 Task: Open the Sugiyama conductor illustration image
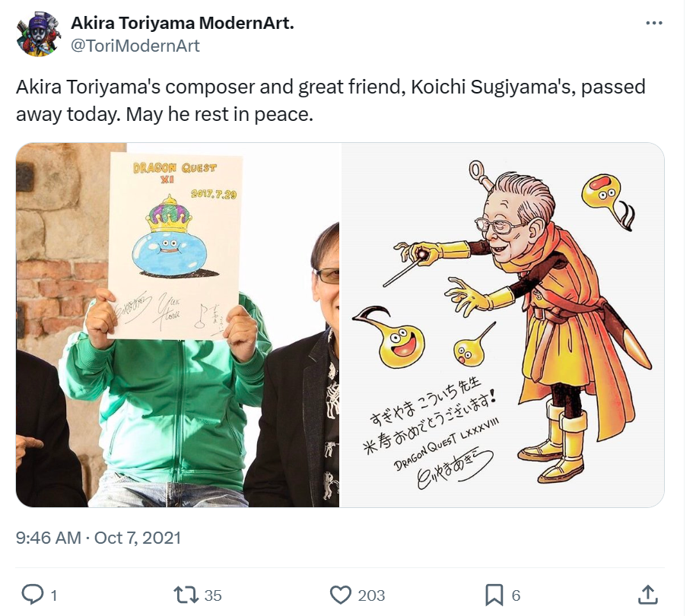point(503,325)
